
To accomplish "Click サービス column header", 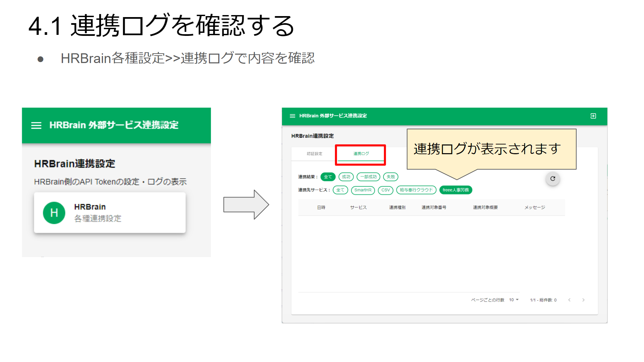I will (359, 207).
